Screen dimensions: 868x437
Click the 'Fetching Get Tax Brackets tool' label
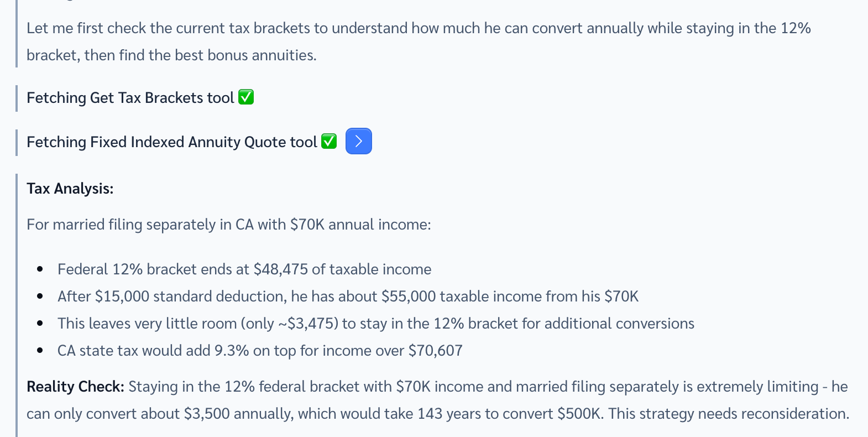tap(128, 97)
